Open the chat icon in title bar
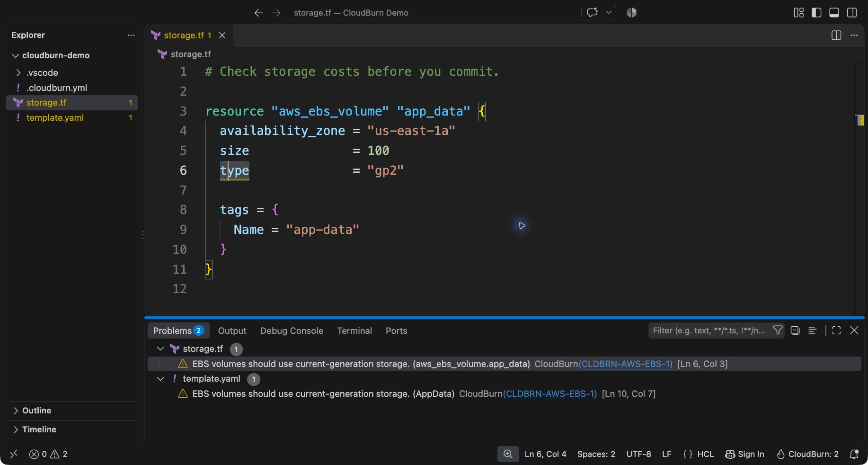This screenshot has height=465, width=868. [x=593, y=13]
